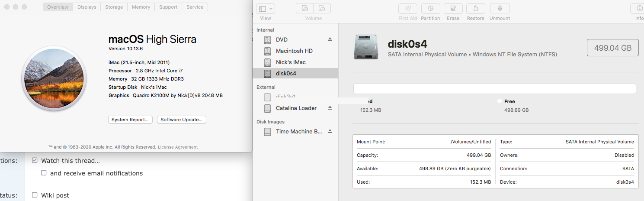Viewport: 644px width, 201px height.
Task: Open the License Agreement link
Action: (178, 147)
